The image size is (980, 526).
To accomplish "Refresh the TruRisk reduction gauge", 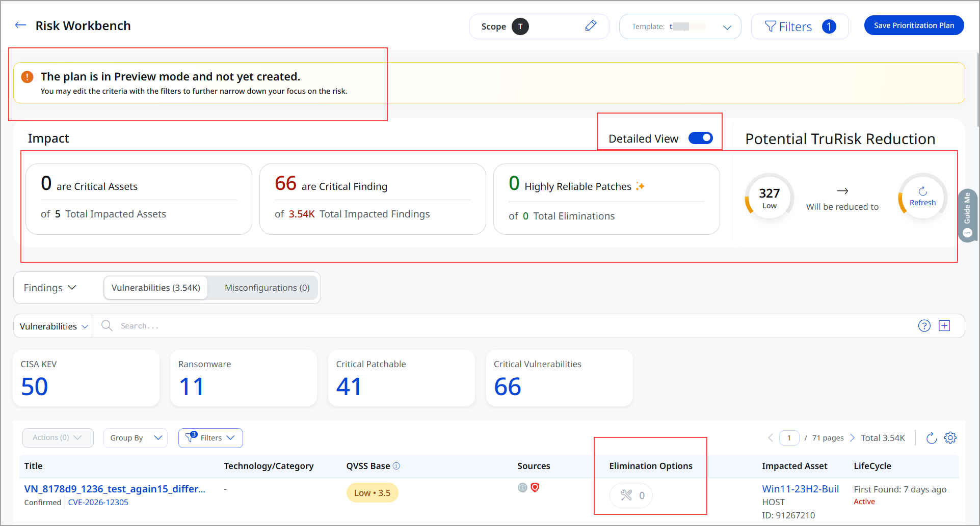I will click(922, 197).
